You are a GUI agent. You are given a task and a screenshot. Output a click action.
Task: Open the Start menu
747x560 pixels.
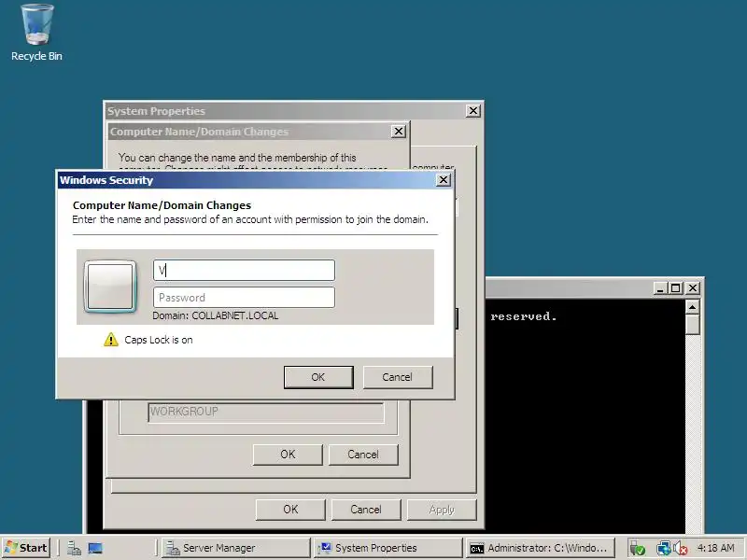click(26, 548)
